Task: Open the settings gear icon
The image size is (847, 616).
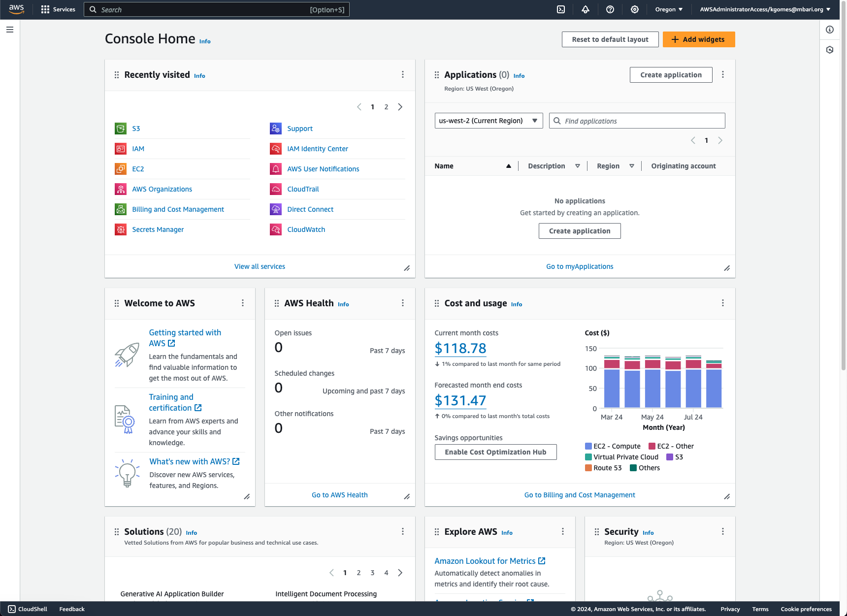Action: (634, 9)
